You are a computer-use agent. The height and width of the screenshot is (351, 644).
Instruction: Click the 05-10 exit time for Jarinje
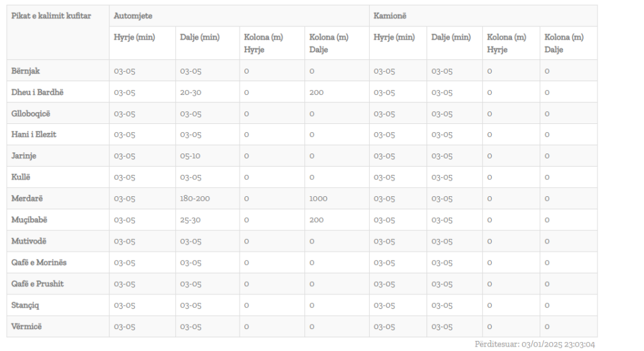point(190,156)
